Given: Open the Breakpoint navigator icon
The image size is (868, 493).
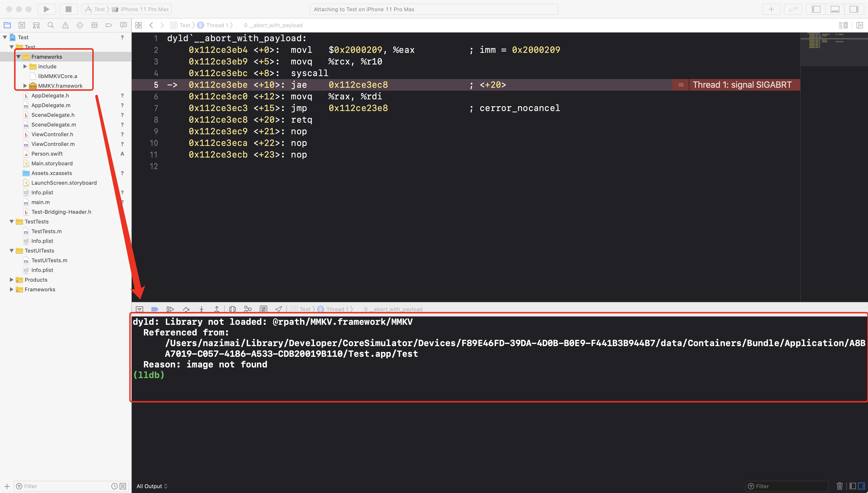Looking at the screenshot, I should [x=108, y=25].
